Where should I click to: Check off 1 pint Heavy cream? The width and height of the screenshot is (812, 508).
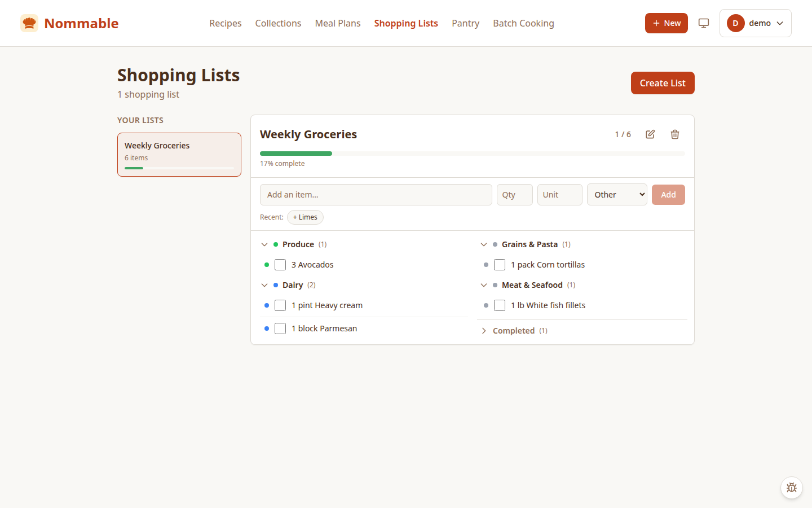click(280, 305)
